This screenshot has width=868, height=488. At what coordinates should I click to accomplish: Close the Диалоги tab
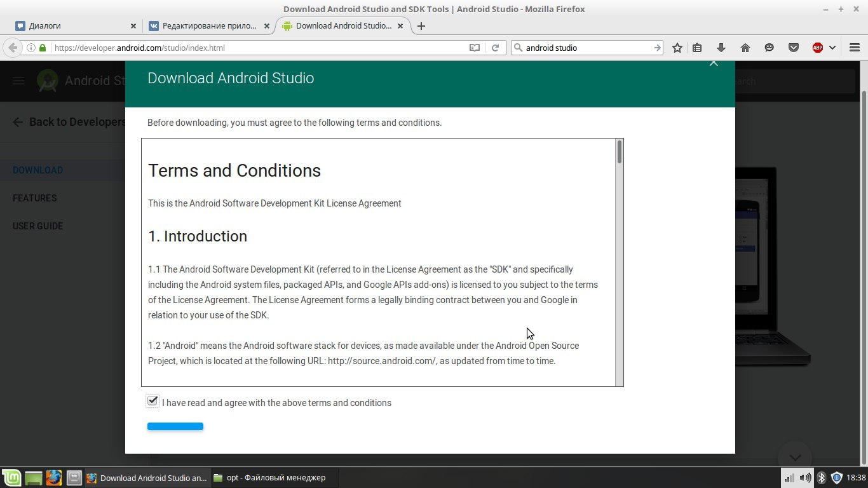133,26
